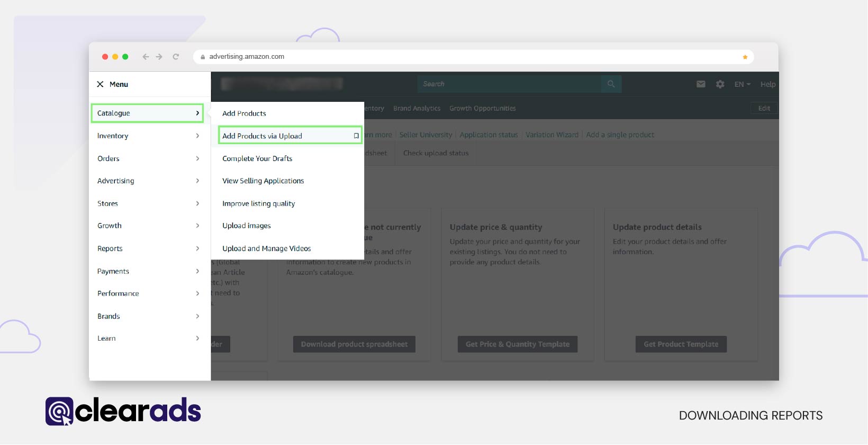This screenshot has height=445, width=868.
Task: Click the bookmark icon beside Add Products via Upload
Action: pyautogui.click(x=356, y=136)
